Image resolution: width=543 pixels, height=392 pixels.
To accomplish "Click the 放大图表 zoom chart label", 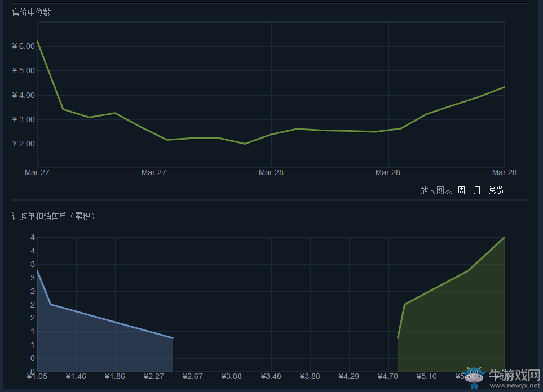I will [x=436, y=190].
